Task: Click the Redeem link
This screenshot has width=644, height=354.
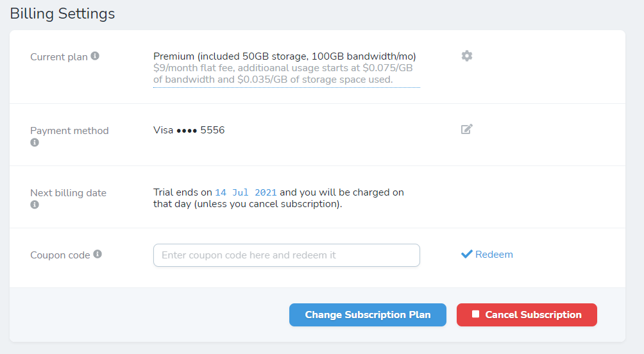Action: [494, 255]
